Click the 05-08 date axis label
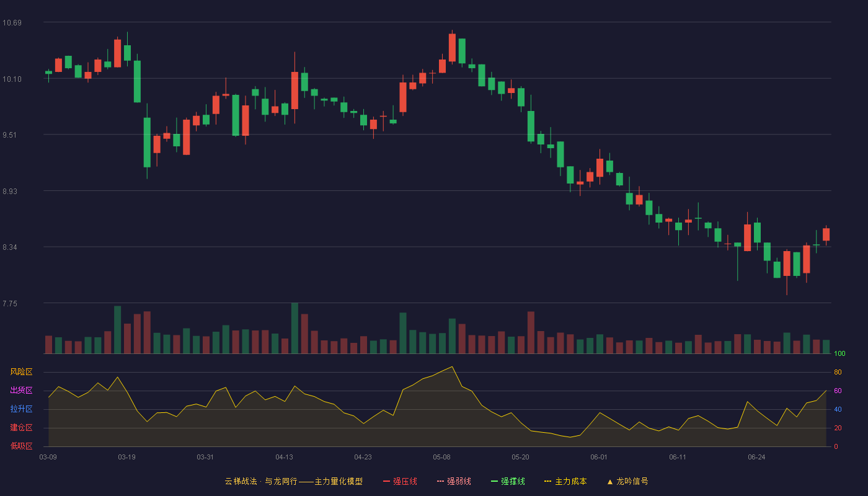The height and width of the screenshot is (496, 868). tap(441, 457)
